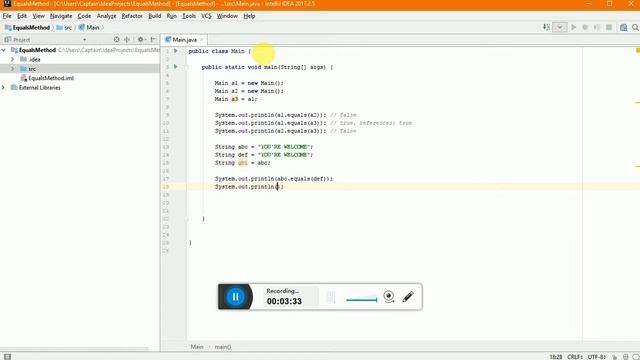This screenshot has width=640, height=360.
Task: Click the Collapse All icon in Project panel
Action: 127,39
